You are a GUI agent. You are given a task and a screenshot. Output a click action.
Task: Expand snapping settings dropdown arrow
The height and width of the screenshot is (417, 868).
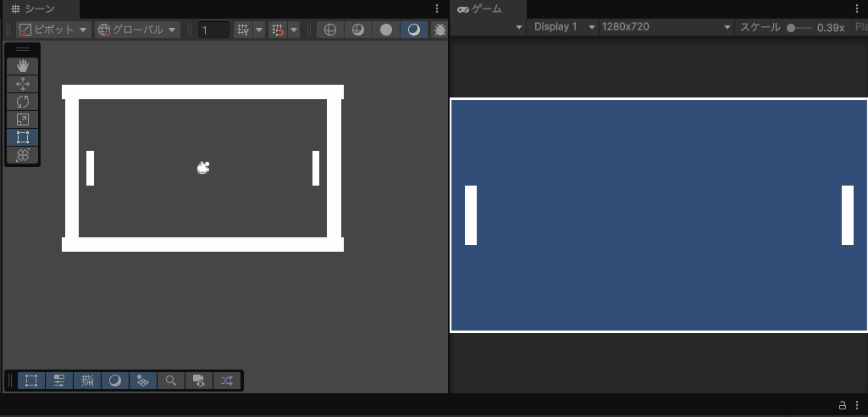pos(294,30)
